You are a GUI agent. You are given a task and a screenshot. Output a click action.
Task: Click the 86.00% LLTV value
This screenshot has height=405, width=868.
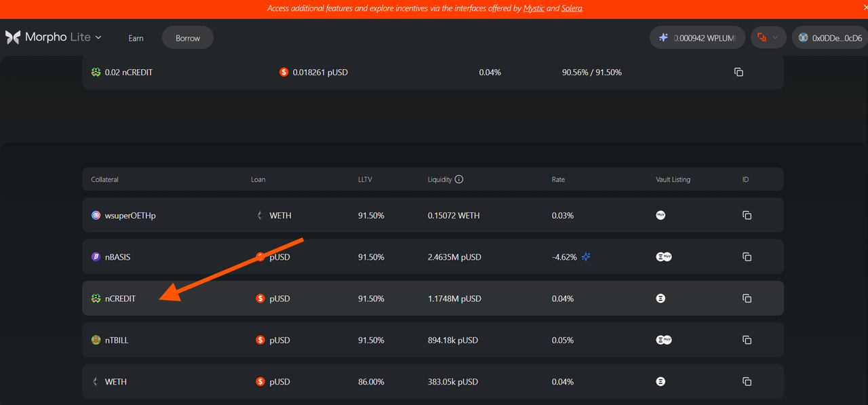click(x=371, y=382)
